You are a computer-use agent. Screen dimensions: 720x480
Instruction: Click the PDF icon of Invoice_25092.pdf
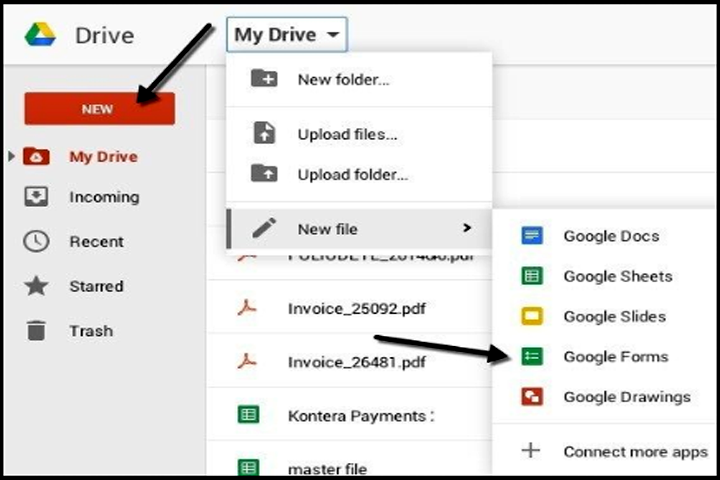click(247, 308)
